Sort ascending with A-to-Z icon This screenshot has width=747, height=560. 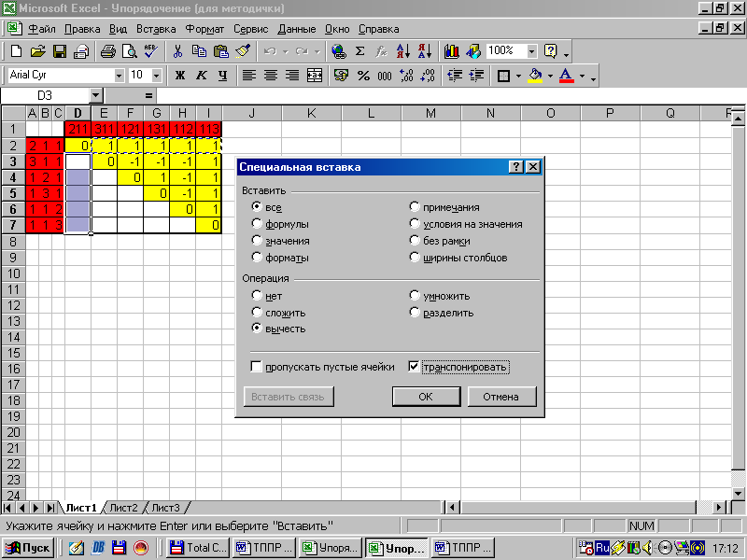click(x=403, y=51)
